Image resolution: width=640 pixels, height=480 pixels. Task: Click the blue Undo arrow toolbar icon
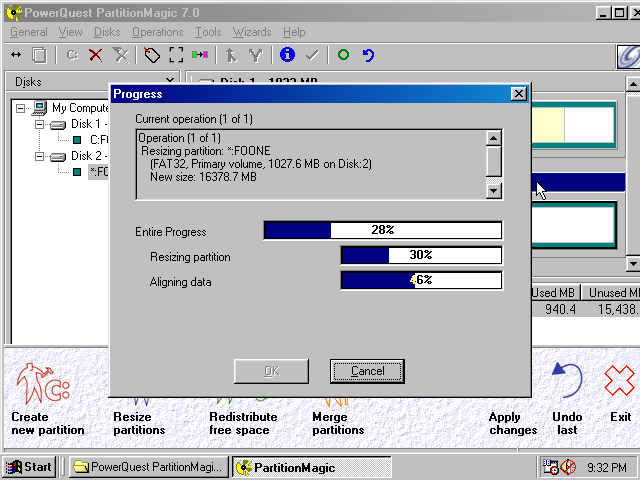pos(368,55)
